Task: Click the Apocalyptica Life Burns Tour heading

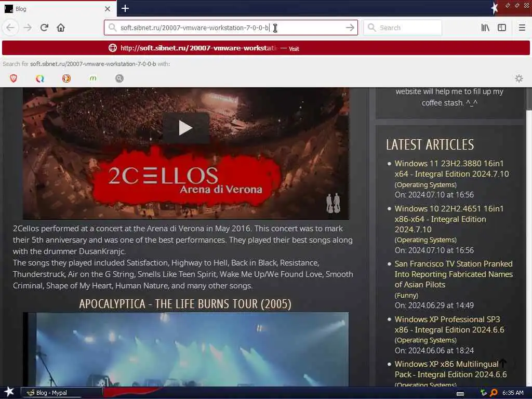Action: 185,304
